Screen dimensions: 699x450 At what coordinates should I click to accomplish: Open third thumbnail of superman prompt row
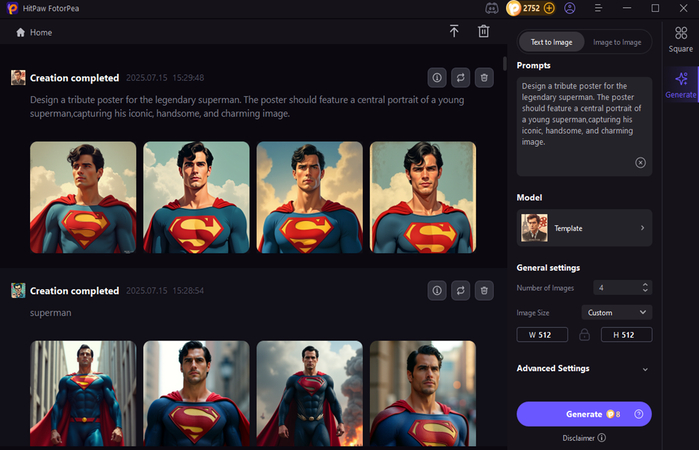tap(309, 393)
